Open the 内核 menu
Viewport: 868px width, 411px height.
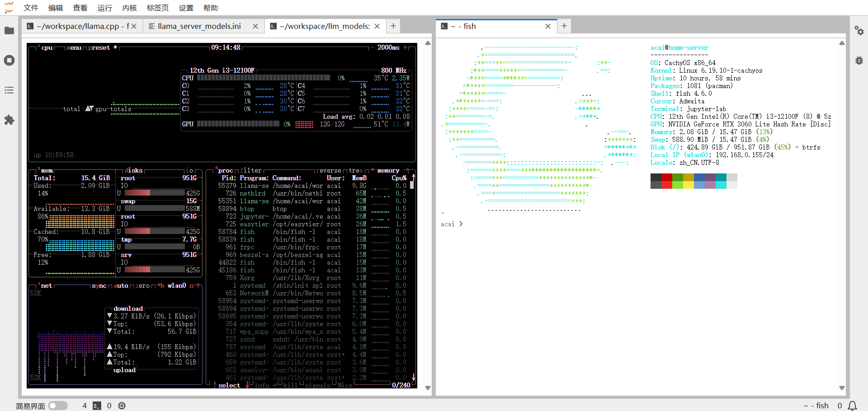(x=129, y=8)
